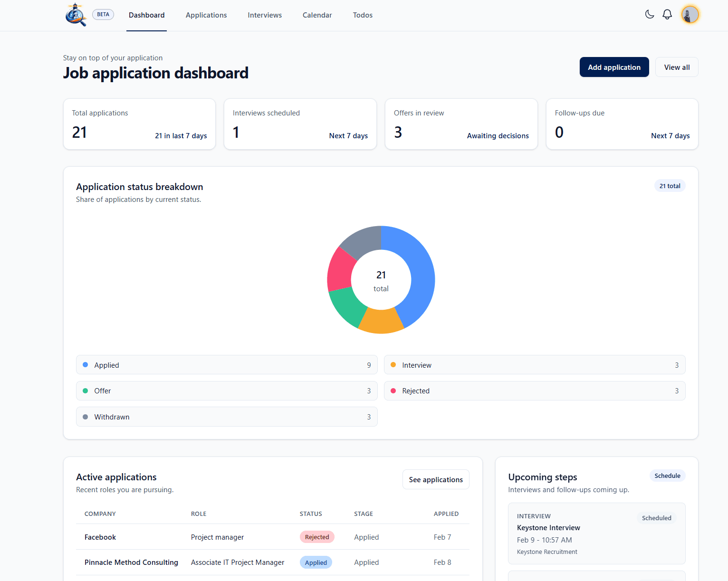Click the lighthouse app logo
The image size is (728, 581).
point(76,14)
